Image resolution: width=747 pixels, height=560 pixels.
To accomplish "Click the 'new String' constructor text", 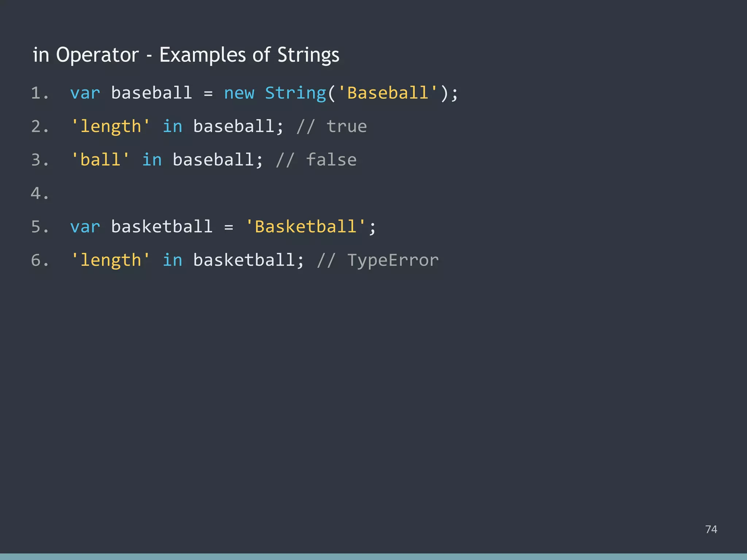I will pos(274,93).
